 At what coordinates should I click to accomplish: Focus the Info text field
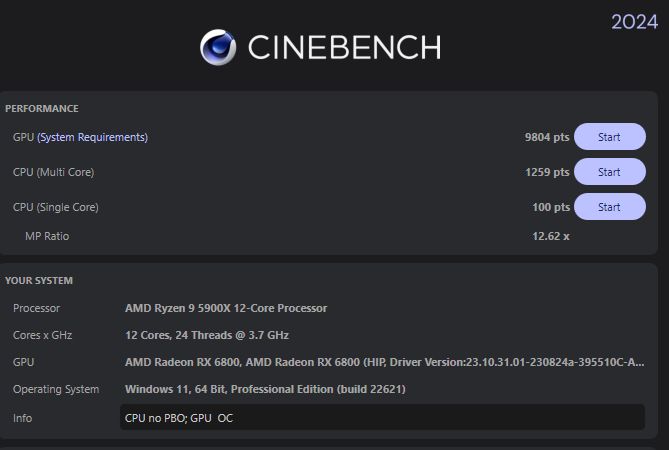tap(382, 417)
